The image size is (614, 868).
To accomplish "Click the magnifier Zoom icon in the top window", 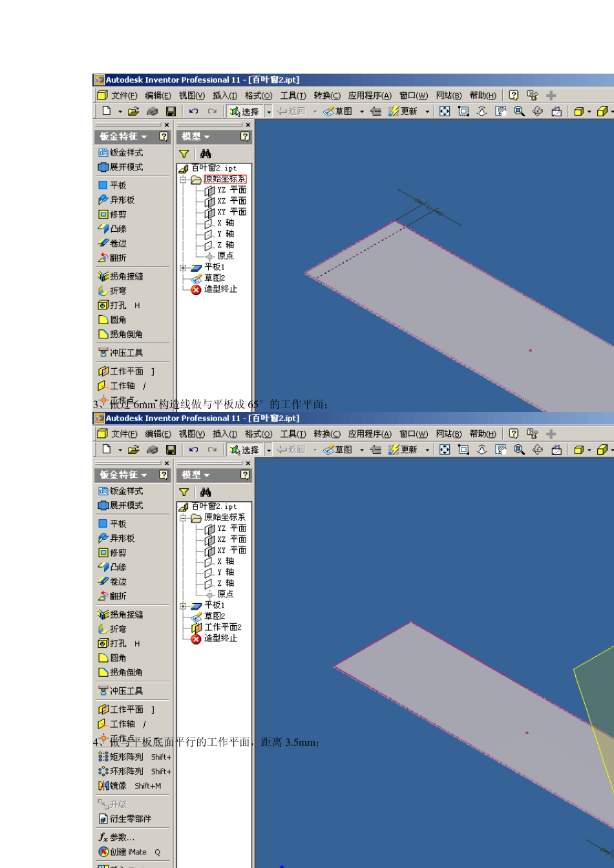I will [x=519, y=111].
